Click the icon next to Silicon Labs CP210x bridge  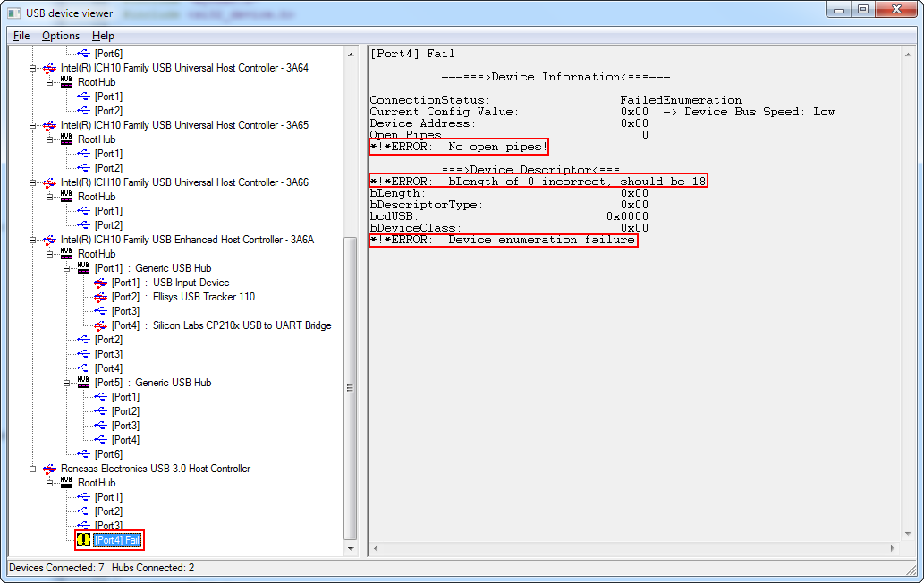coord(100,325)
